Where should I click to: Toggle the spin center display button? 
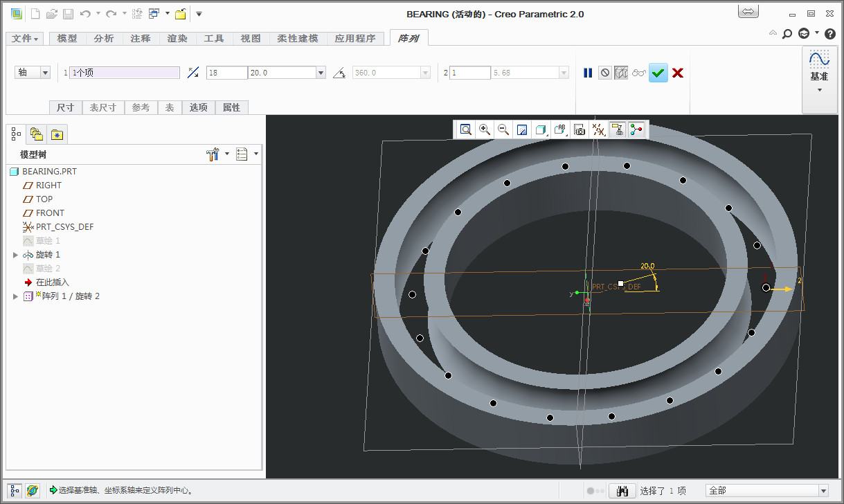636,129
